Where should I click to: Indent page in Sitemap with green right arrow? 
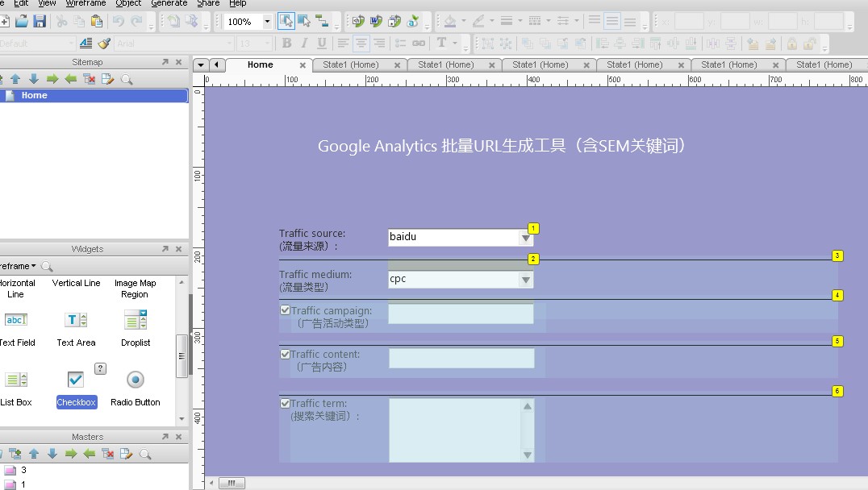[52, 79]
